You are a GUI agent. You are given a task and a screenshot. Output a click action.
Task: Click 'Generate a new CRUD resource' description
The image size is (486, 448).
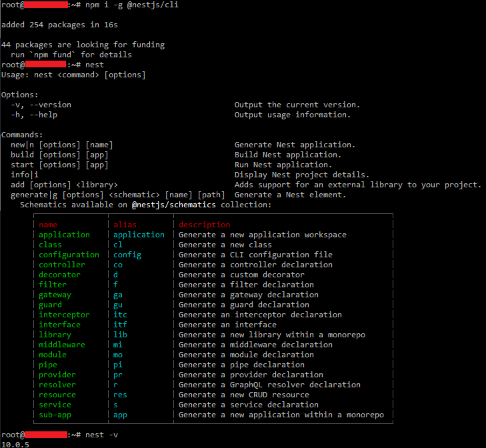(x=243, y=395)
